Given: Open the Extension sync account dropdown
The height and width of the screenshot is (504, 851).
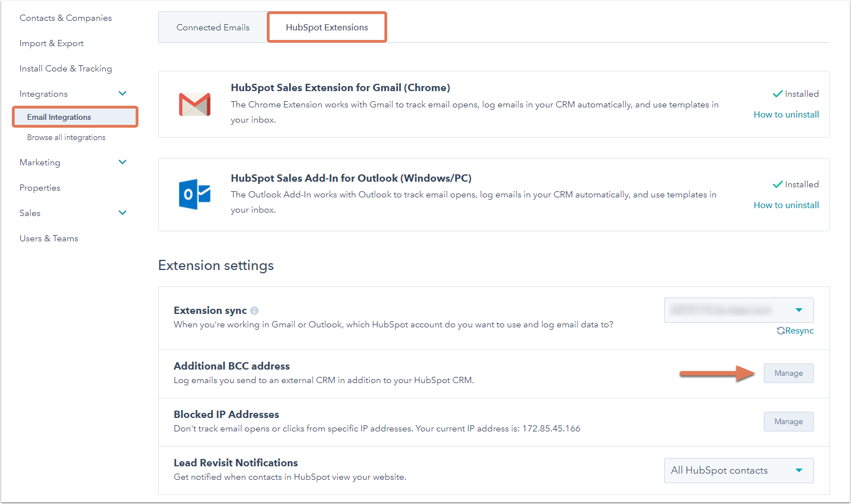Looking at the screenshot, I should point(738,310).
